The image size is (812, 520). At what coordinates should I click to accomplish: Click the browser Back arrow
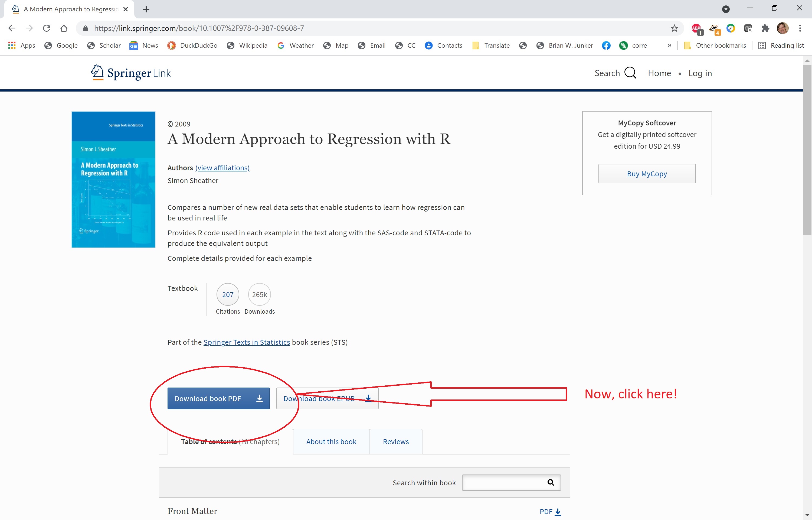point(12,28)
